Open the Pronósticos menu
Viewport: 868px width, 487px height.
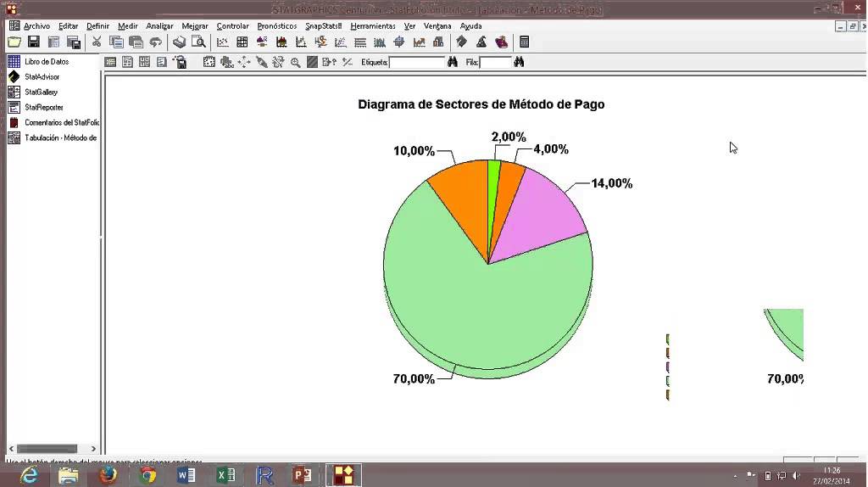click(x=277, y=26)
